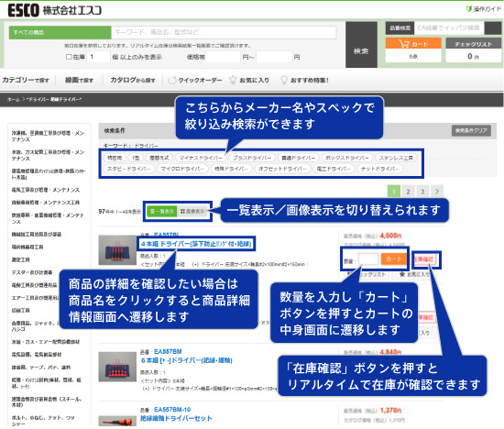Image resolution: width=504 pixels, height=429 pixels.
Task: Select the 電工ドライバー filter tag
Action: (x=334, y=169)
